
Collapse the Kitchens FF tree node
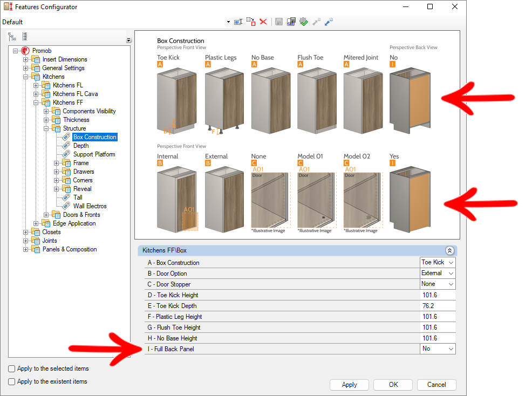[x=36, y=103]
